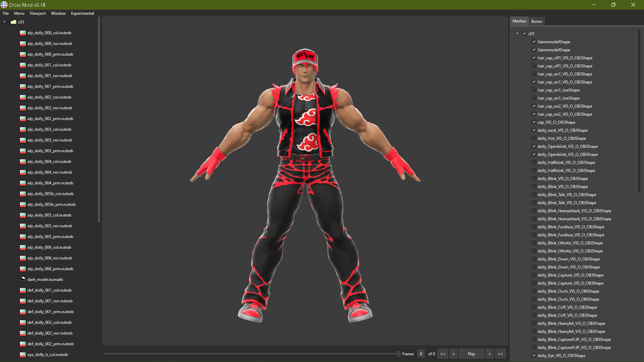Screen dimensions: 644x362
Task: Open the Experimental menu
Action: point(82,13)
